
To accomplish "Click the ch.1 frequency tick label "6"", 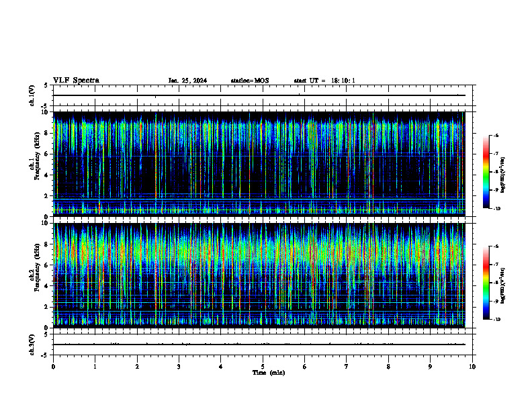I will pos(46,154).
